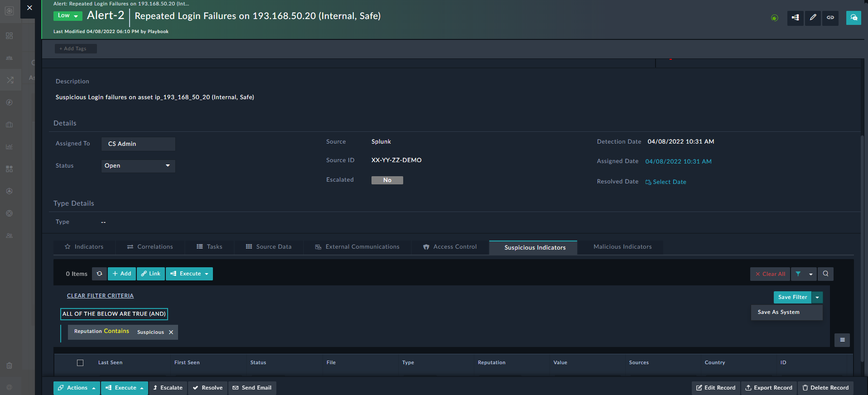Open the Low severity dropdown
This screenshot has height=395, width=868.
pyautogui.click(x=68, y=16)
